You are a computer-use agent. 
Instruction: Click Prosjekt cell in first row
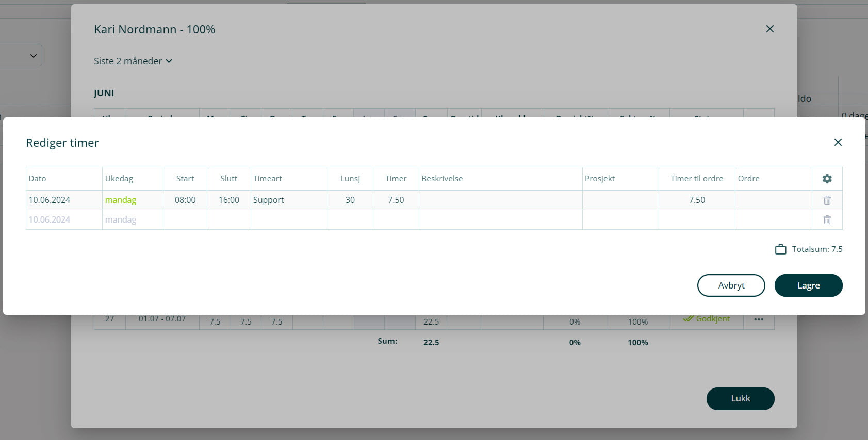(620, 200)
